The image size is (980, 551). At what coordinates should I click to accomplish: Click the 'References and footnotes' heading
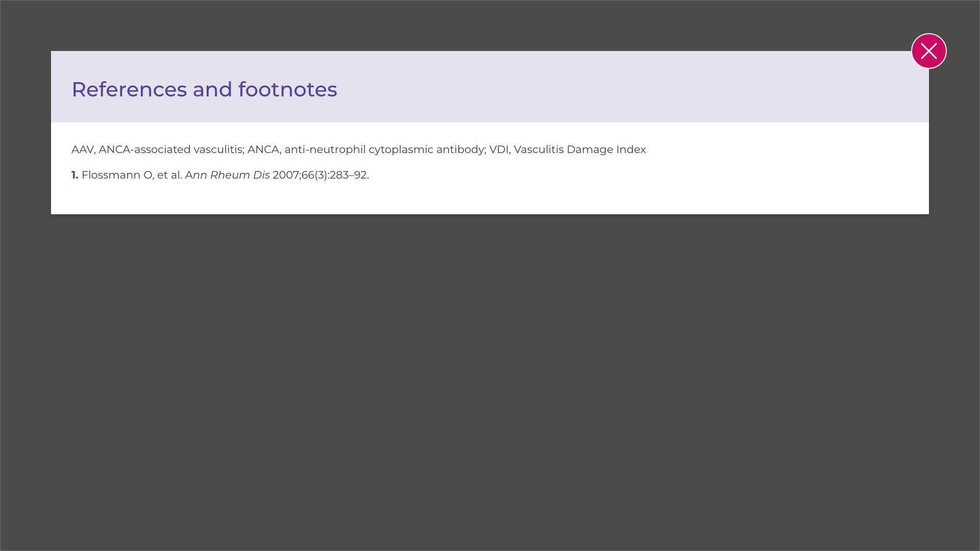[x=204, y=90]
